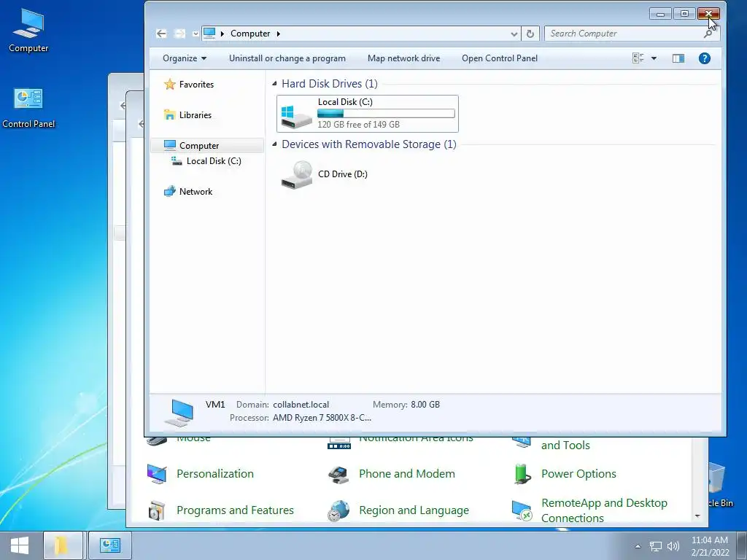Open Help with the question mark icon
Viewport: 747px width, 560px height.
(704, 58)
